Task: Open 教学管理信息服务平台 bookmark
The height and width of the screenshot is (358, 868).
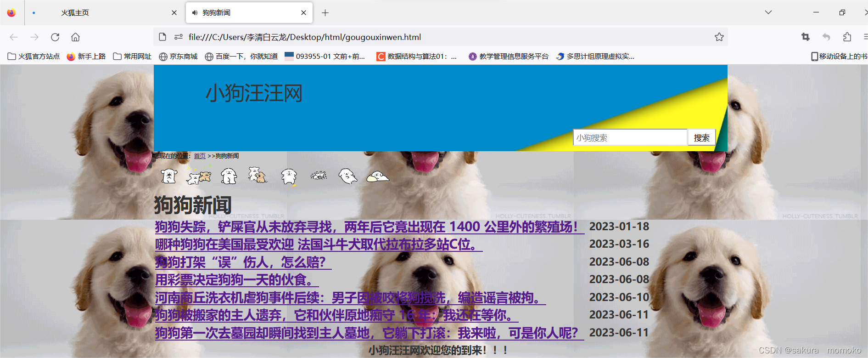Action: click(508, 57)
